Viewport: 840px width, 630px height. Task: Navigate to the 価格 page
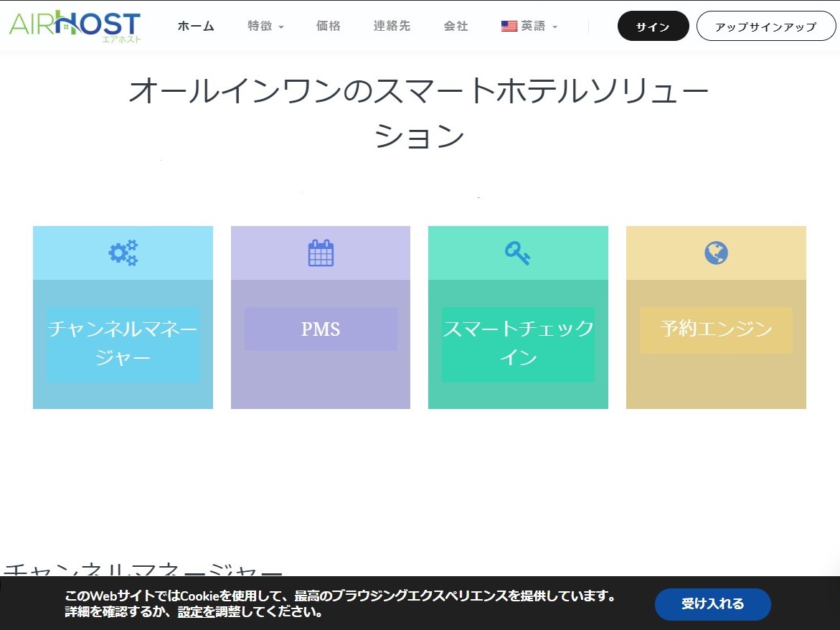coord(328,25)
